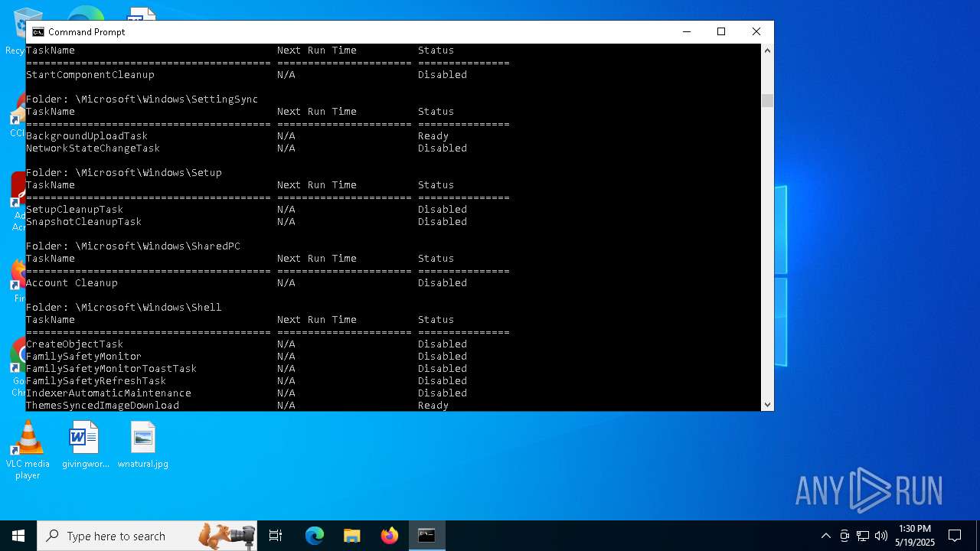Click the Folder: \Microsoft\Windows\Setup line
The image size is (980, 551).
[x=124, y=173]
